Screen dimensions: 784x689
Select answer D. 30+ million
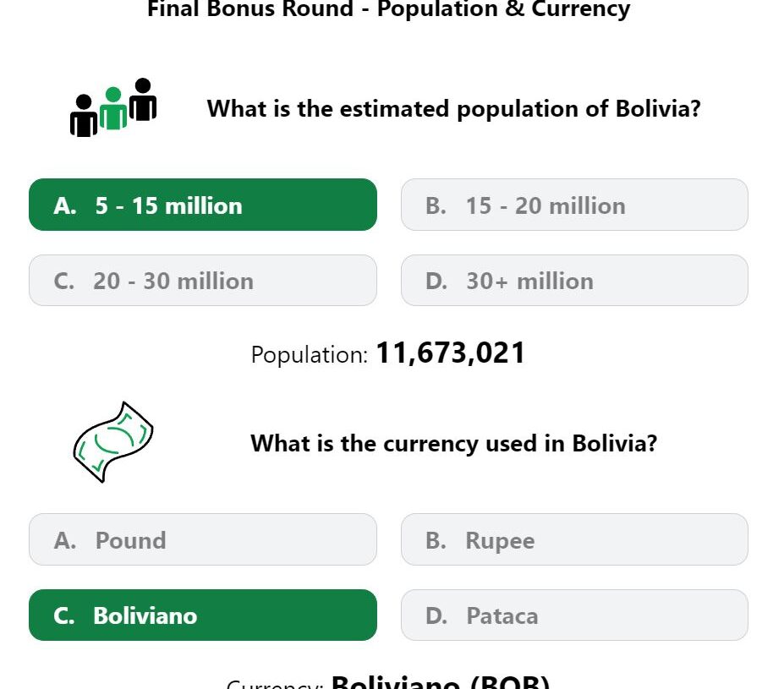pos(574,281)
